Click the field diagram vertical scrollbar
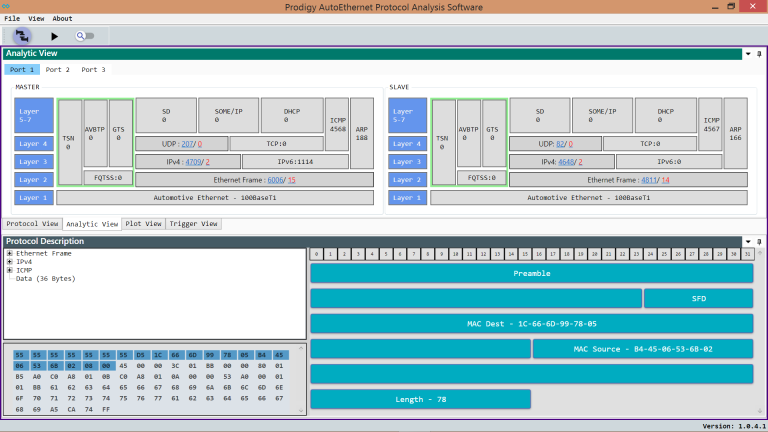768x432 pixels. pos(760,332)
